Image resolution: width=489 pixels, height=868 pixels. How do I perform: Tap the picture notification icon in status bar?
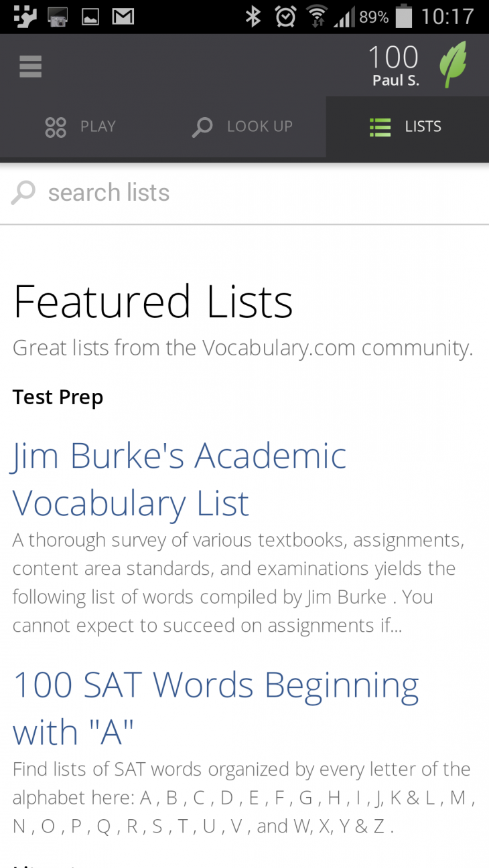(90, 17)
